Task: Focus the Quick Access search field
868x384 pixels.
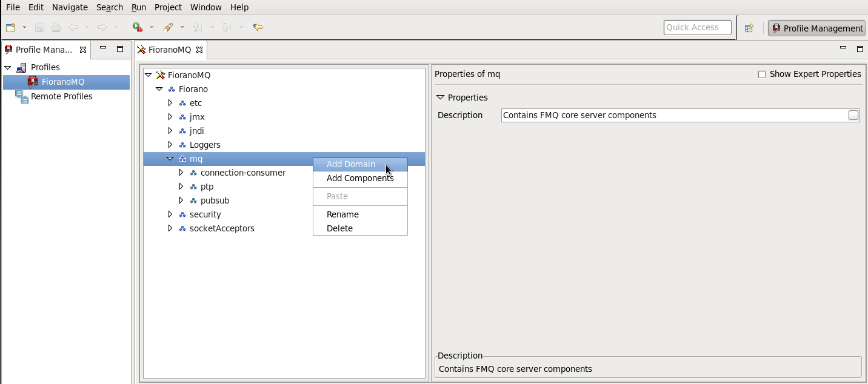Action: tap(698, 27)
